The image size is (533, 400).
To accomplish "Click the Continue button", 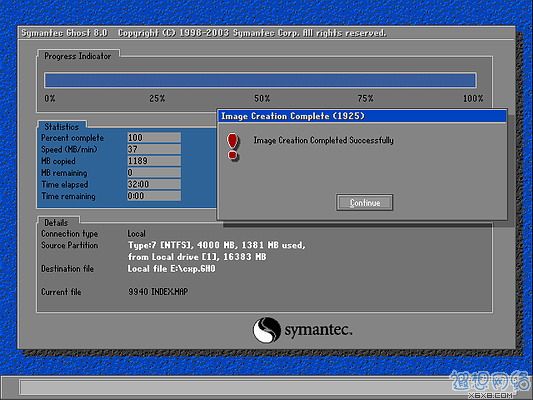I will click(x=364, y=203).
